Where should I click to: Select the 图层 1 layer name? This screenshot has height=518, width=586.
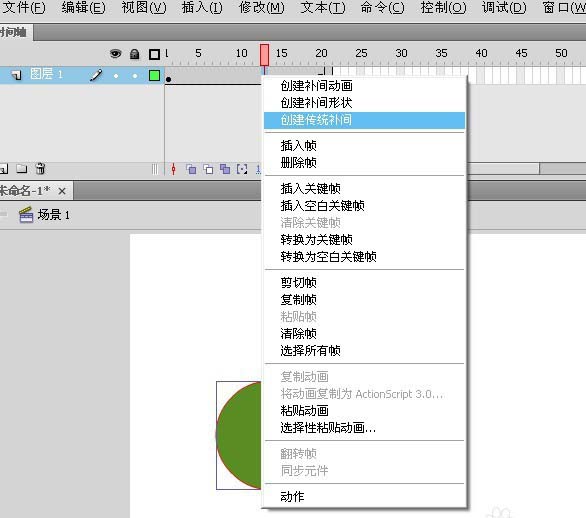46,74
